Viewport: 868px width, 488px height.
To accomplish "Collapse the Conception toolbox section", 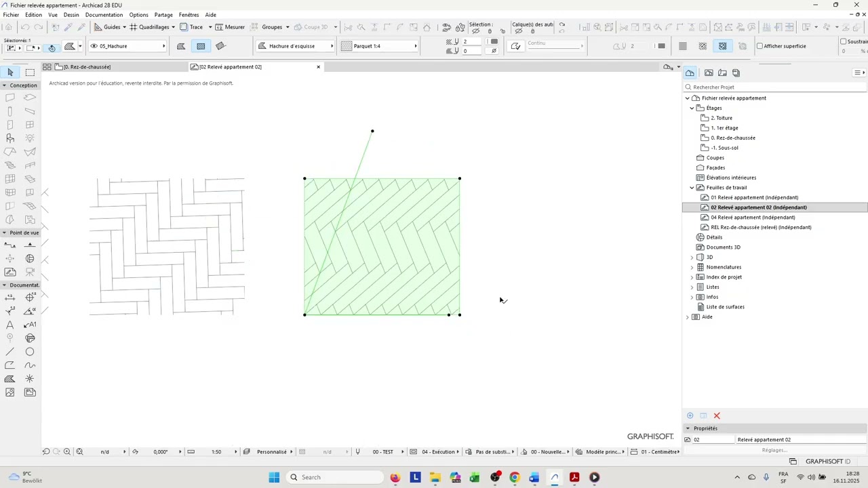I will point(5,85).
